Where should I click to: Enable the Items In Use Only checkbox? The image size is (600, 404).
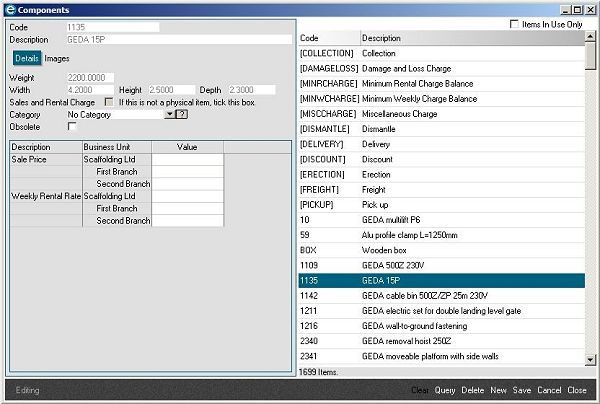tap(515, 24)
